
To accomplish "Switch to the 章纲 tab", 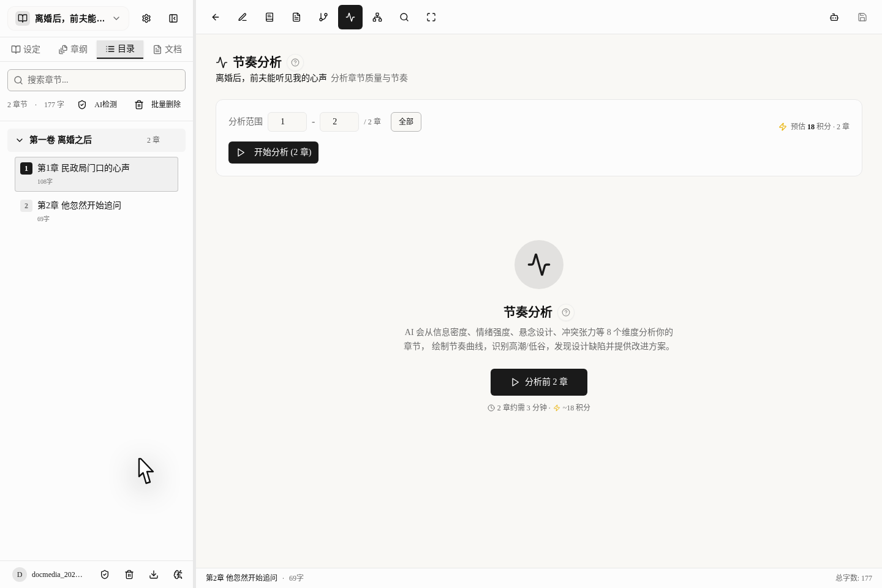I will pyautogui.click(x=73, y=49).
